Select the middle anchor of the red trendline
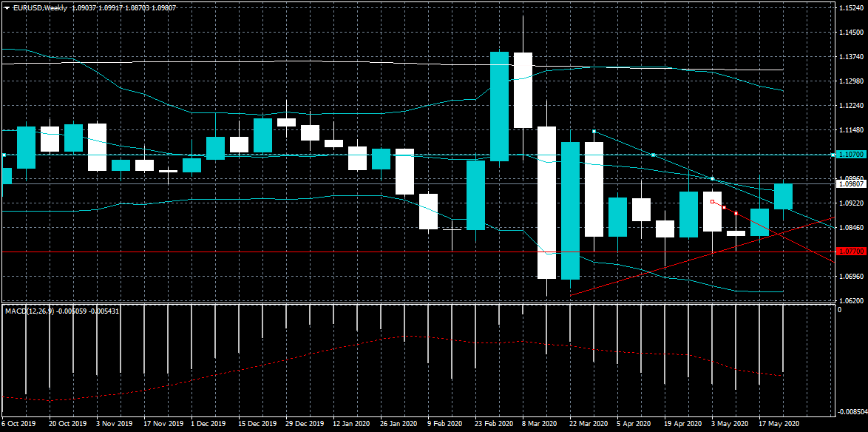The width and height of the screenshot is (868, 432). [724, 207]
